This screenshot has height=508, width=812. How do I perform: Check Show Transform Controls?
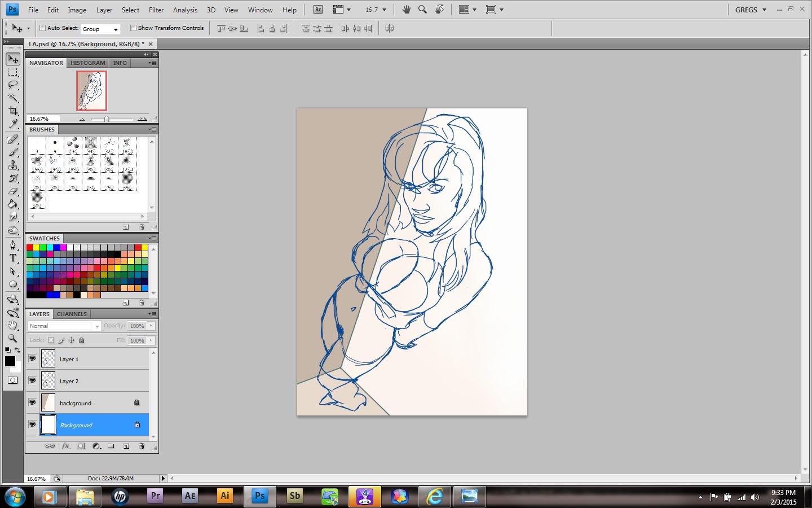tap(134, 28)
